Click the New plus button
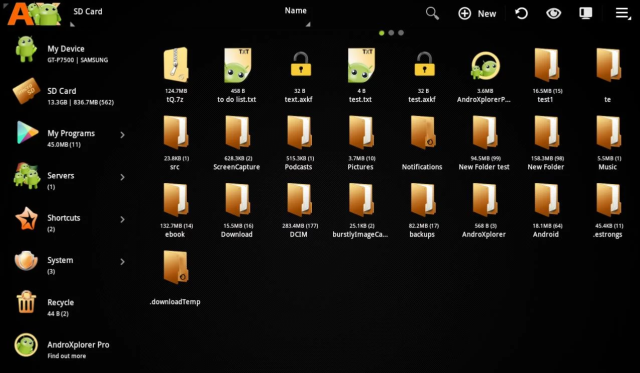640x373 pixels. (x=477, y=13)
